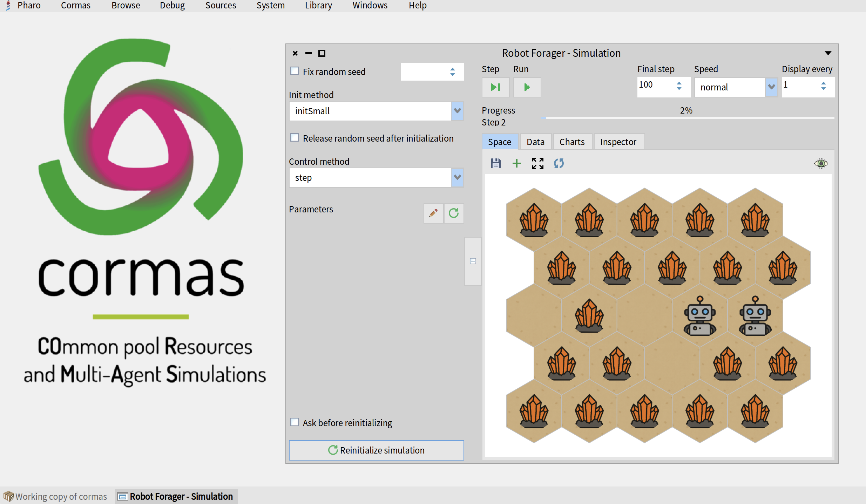The width and height of the screenshot is (866, 504).
Task: Toggle Release random seed after initialization
Action: [x=295, y=138]
